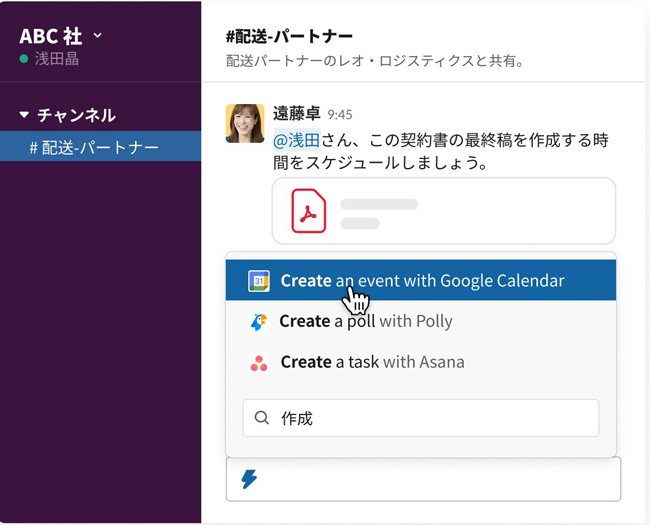Screen dimensions: 650x525
Task: Click the Asana three-dot logo icon
Action: click(259, 363)
